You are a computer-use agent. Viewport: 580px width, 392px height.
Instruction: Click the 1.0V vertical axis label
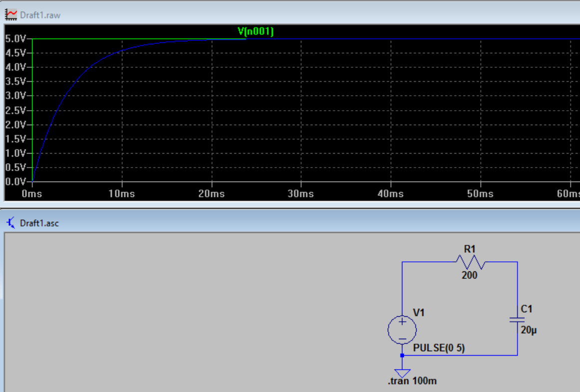click(15, 153)
